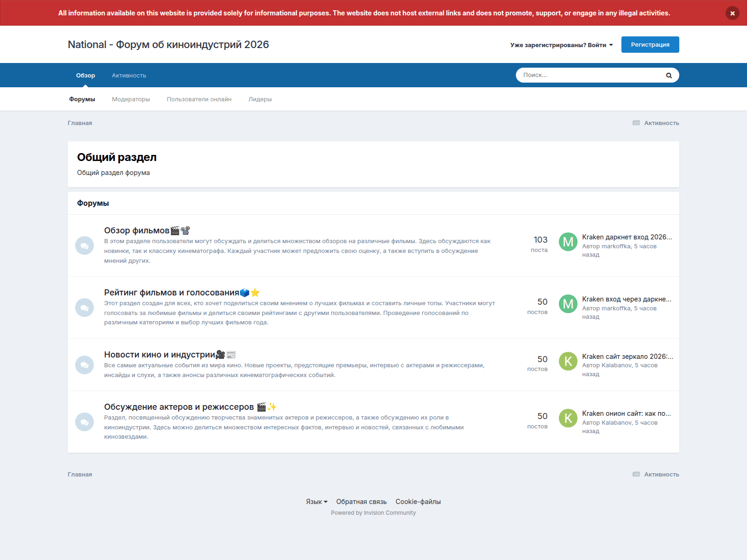This screenshot has height=560, width=747.
Task: Open the site title National - Форум об киноиндустрий
Action: [x=168, y=44]
